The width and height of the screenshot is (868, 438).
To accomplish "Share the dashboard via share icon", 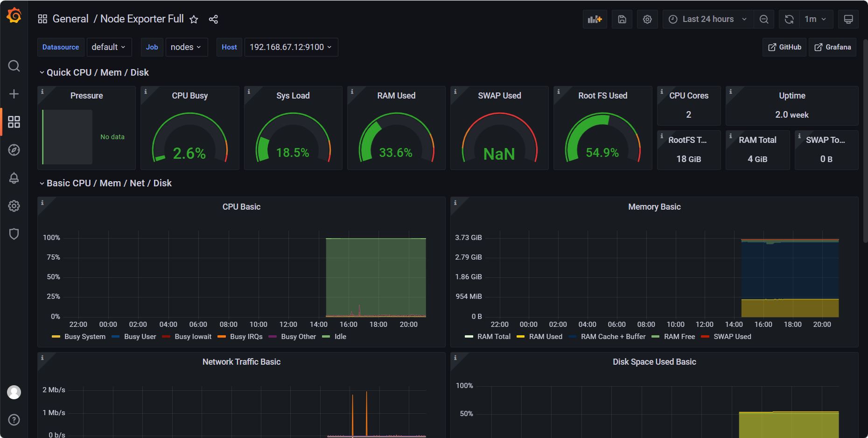I will (x=213, y=19).
